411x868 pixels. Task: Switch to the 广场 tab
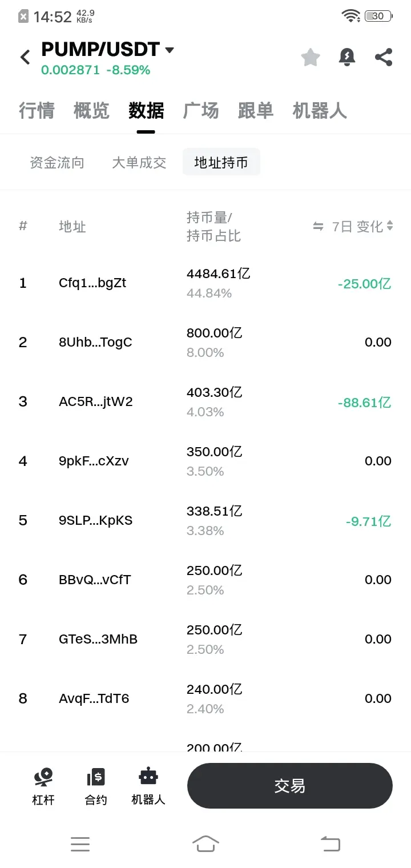pos(201,110)
